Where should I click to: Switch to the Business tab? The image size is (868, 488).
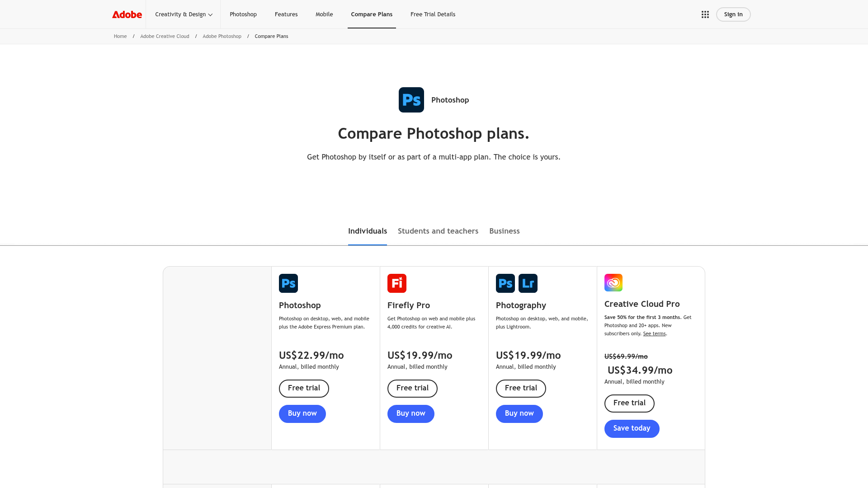[x=505, y=231]
